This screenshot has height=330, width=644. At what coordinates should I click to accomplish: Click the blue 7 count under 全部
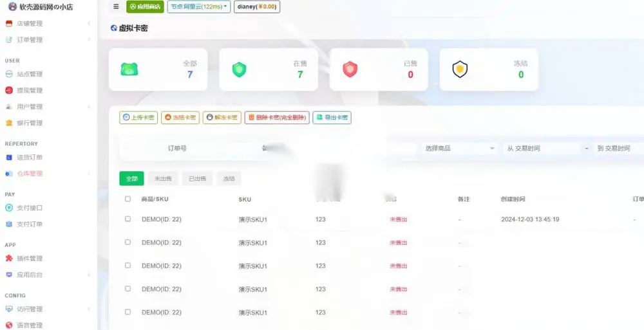pyautogui.click(x=190, y=74)
